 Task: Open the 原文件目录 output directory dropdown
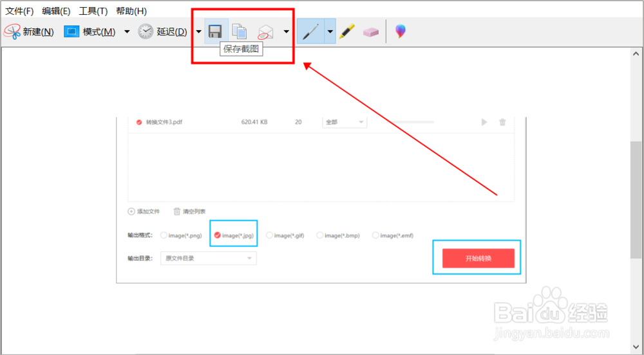click(209, 259)
